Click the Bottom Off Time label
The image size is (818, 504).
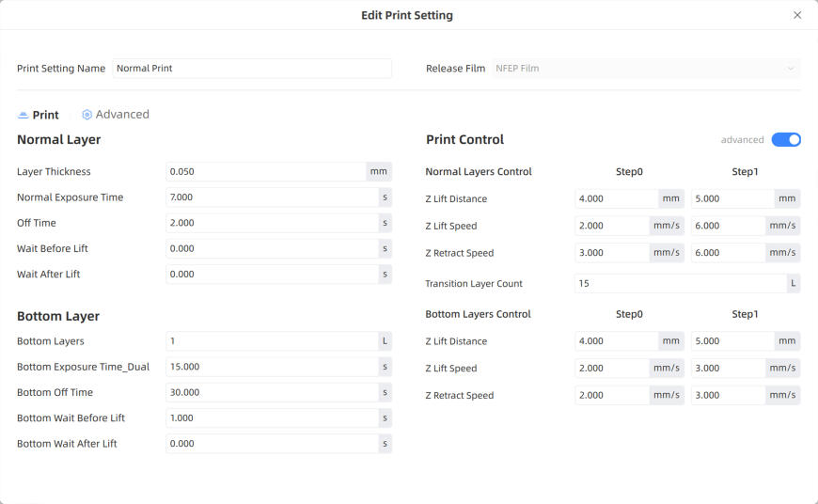point(55,392)
